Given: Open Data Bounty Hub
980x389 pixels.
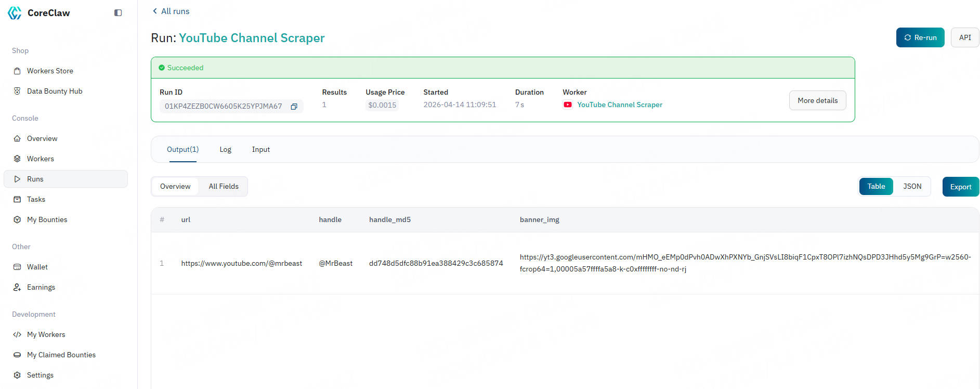Looking at the screenshot, I should 55,91.
